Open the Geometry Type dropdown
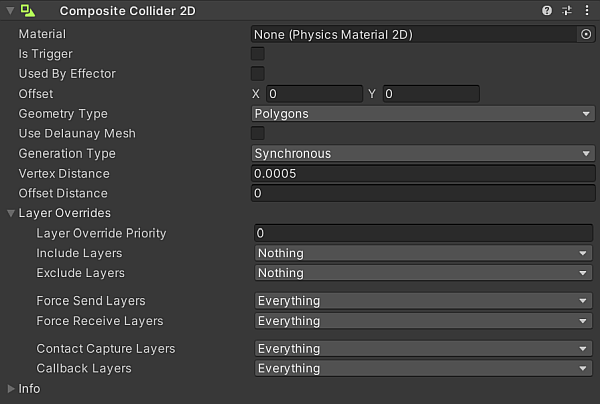Image resolution: width=600 pixels, height=404 pixels. point(422,114)
